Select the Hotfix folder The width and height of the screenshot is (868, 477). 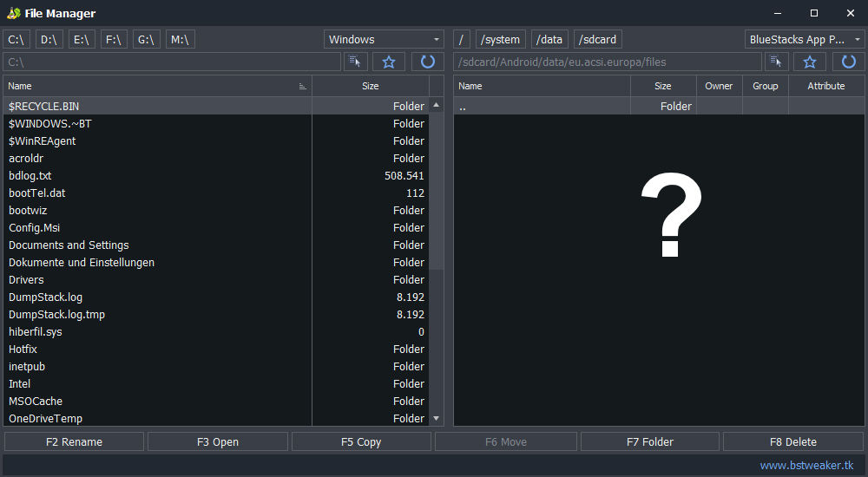[x=216, y=350]
